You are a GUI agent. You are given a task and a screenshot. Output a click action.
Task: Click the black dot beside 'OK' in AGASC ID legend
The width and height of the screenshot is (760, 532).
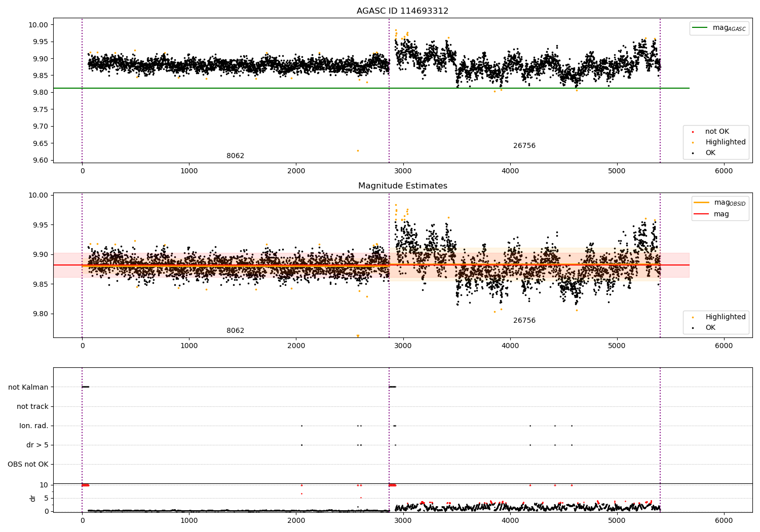(693, 153)
